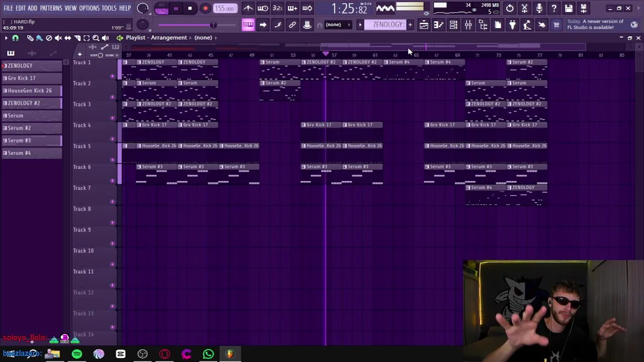Click the main volume knob
Image resolution: width=644 pixels, height=362 pixels.
point(143,9)
